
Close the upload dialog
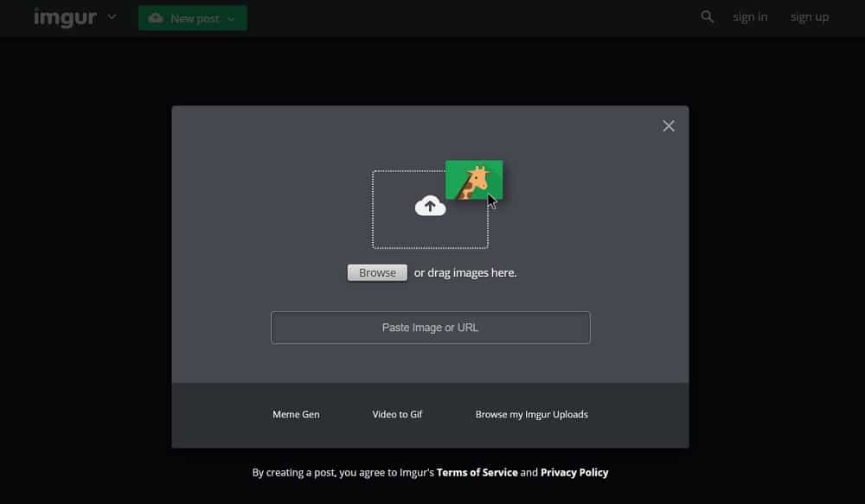[x=668, y=125]
